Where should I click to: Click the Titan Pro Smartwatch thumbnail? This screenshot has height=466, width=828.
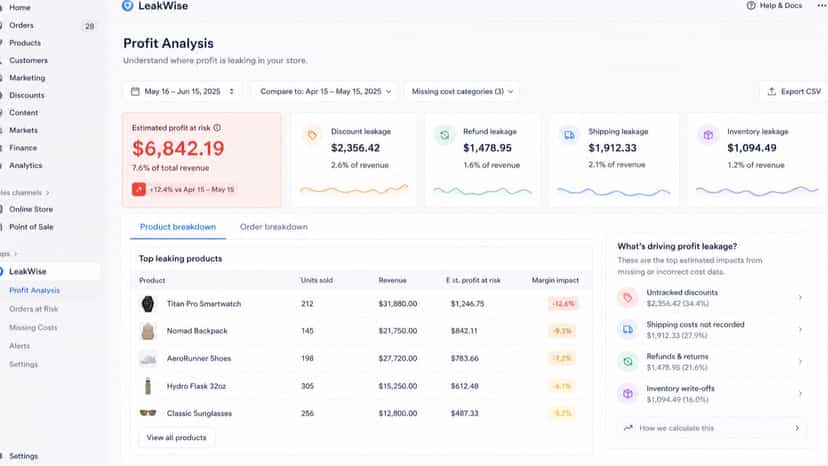(148, 304)
